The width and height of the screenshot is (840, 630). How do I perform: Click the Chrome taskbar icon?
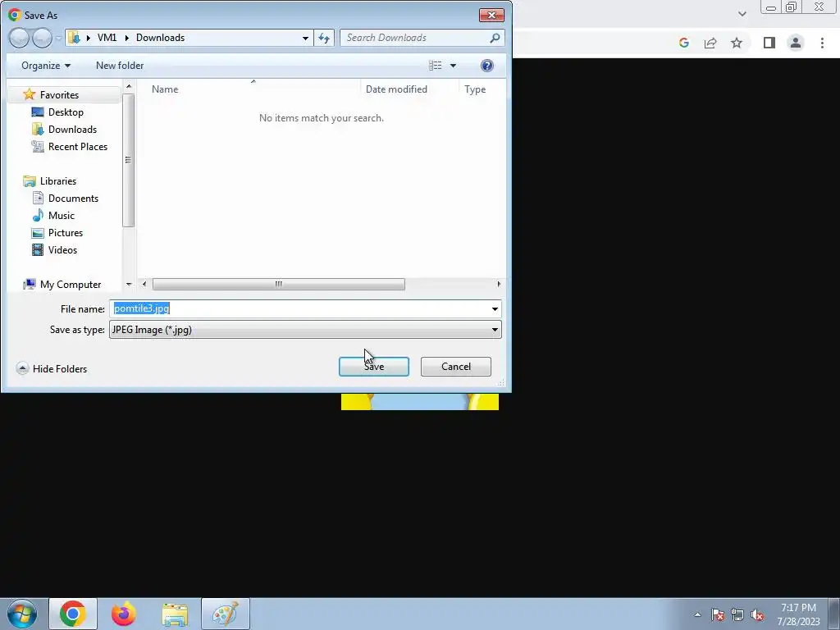click(x=73, y=614)
